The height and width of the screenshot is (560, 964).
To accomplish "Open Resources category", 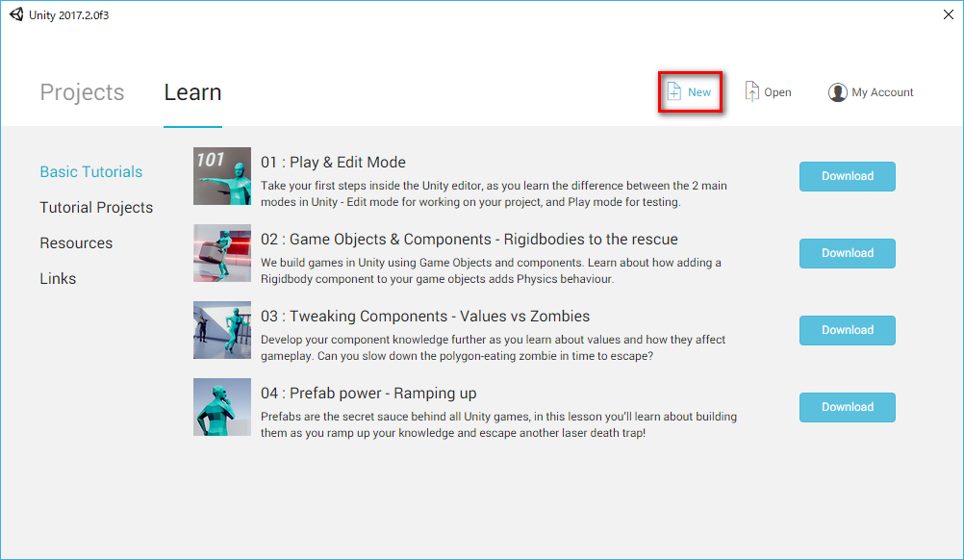I will tap(76, 242).
